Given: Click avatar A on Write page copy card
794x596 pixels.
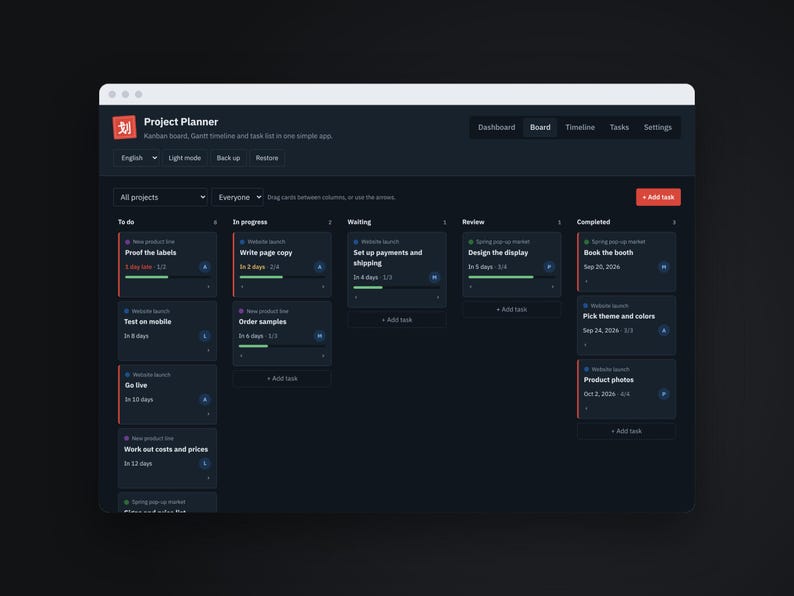Looking at the screenshot, I should 320,267.
